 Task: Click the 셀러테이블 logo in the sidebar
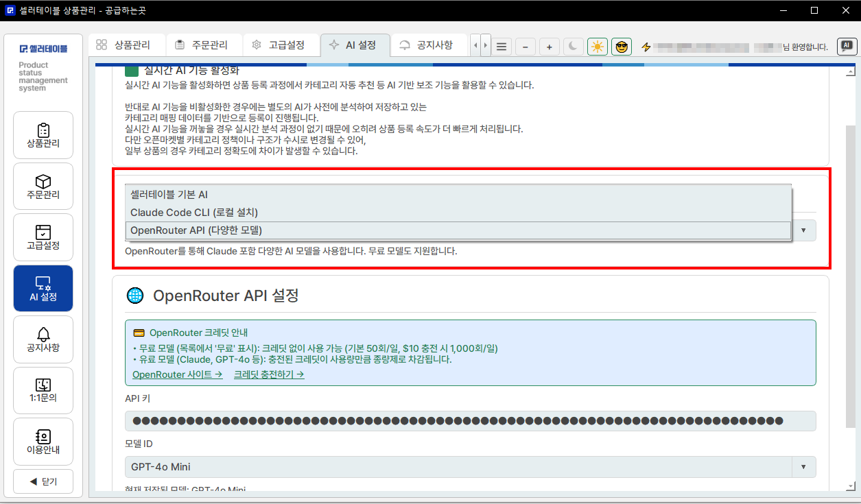pos(43,49)
